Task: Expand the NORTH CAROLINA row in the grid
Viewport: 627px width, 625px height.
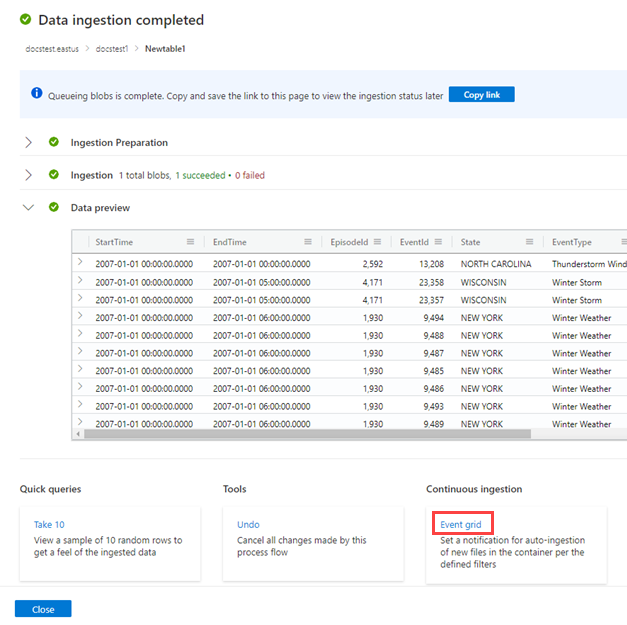Action: tap(79, 263)
